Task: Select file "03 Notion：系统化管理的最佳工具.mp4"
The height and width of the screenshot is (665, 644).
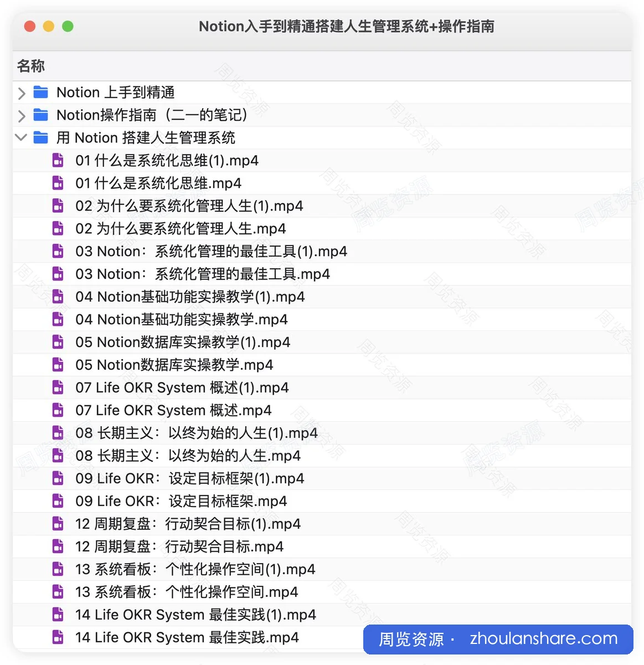Action: (203, 274)
